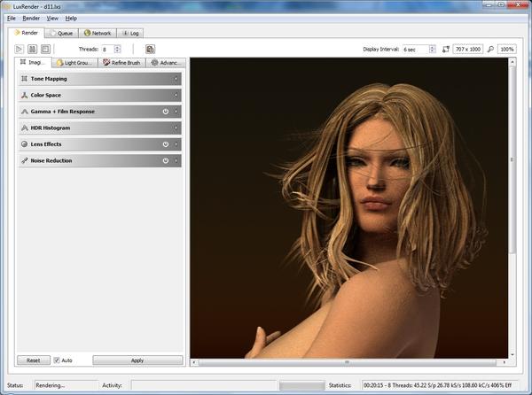The width and height of the screenshot is (532, 395).
Task: Click the resolution resize icon
Action: (446, 50)
